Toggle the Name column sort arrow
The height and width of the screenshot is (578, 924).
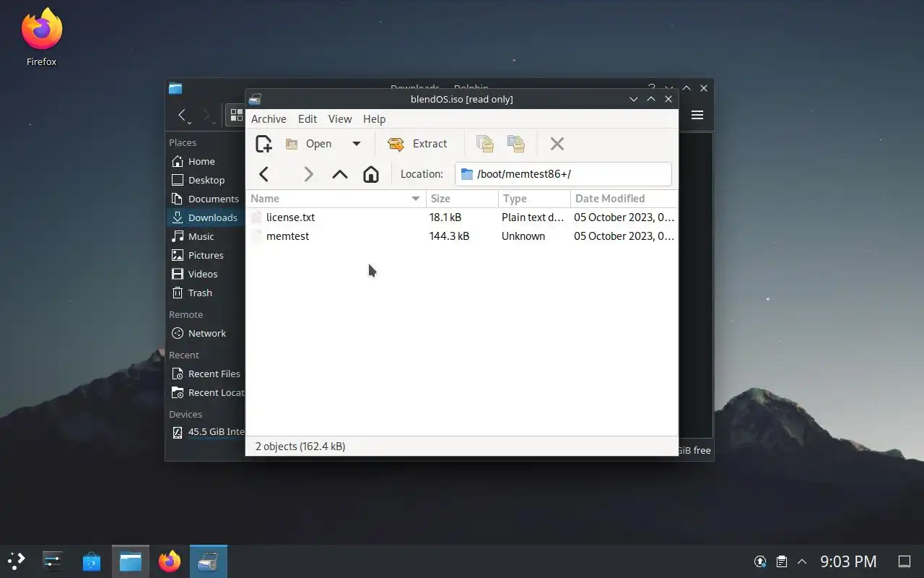tap(416, 199)
